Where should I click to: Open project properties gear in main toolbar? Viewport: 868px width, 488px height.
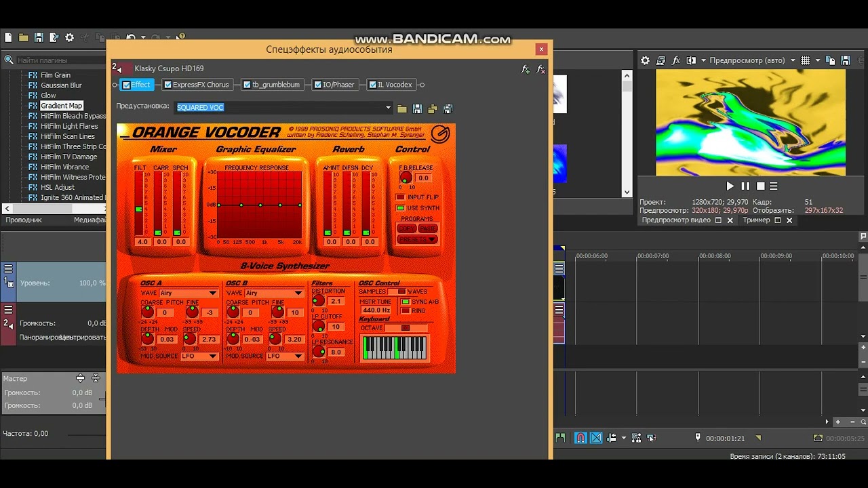point(69,38)
